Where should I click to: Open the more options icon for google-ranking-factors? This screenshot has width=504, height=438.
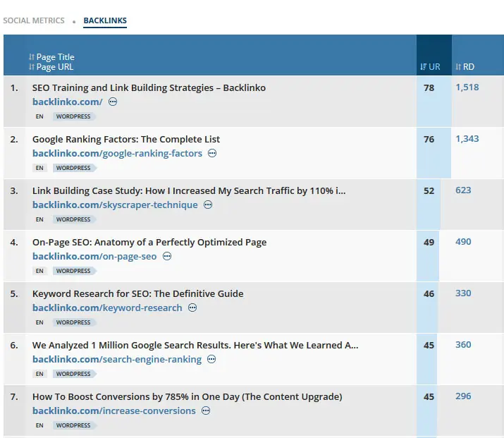point(212,153)
